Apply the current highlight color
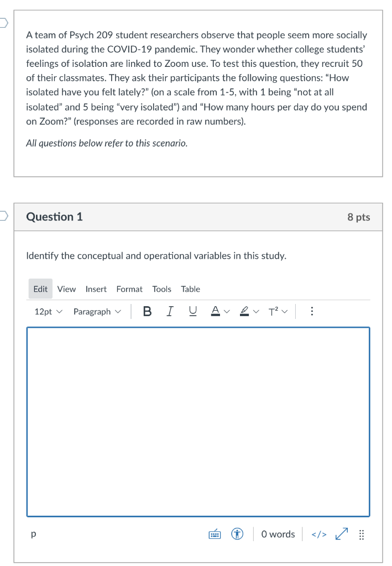 pyautogui.click(x=243, y=311)
